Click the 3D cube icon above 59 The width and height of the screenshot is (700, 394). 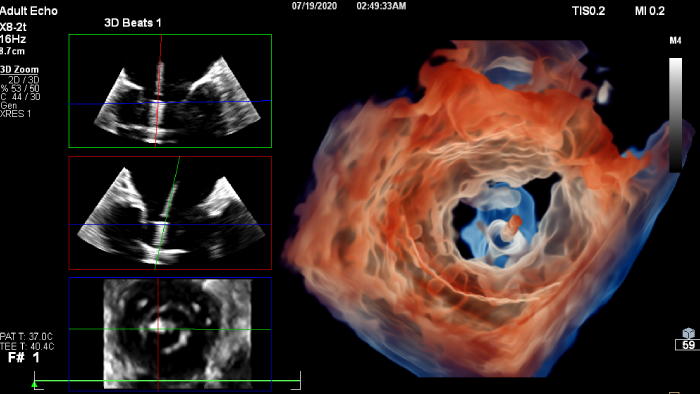[x=688, y=333]
